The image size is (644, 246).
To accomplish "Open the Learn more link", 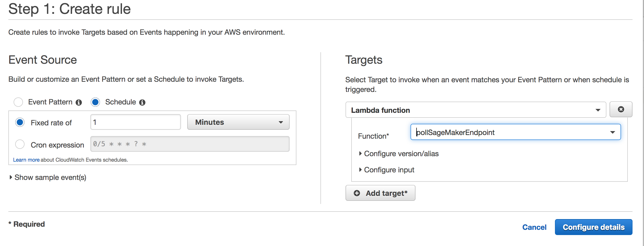I will click(26, 160).
